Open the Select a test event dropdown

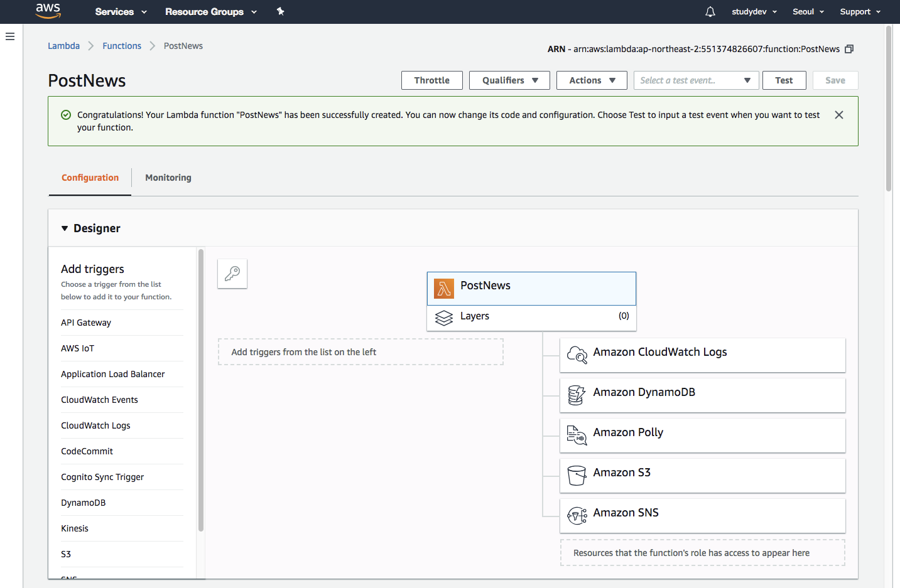coord(696,80)
